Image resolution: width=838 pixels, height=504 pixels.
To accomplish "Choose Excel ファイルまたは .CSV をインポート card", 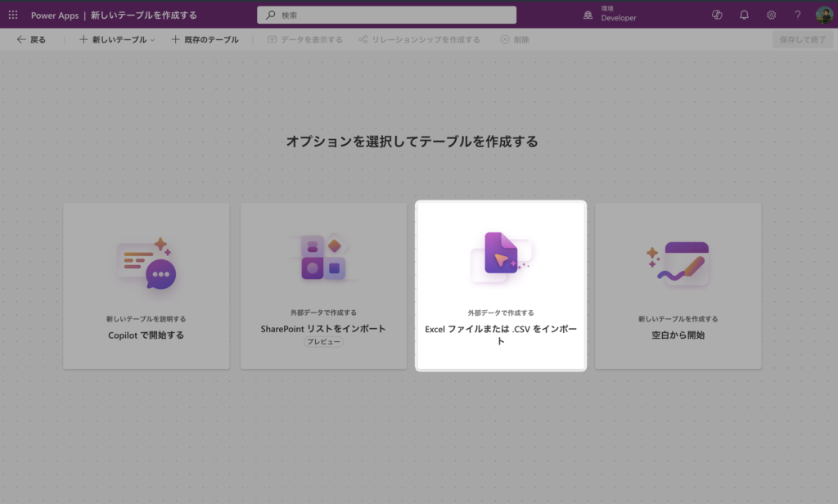I will point(501,286).
